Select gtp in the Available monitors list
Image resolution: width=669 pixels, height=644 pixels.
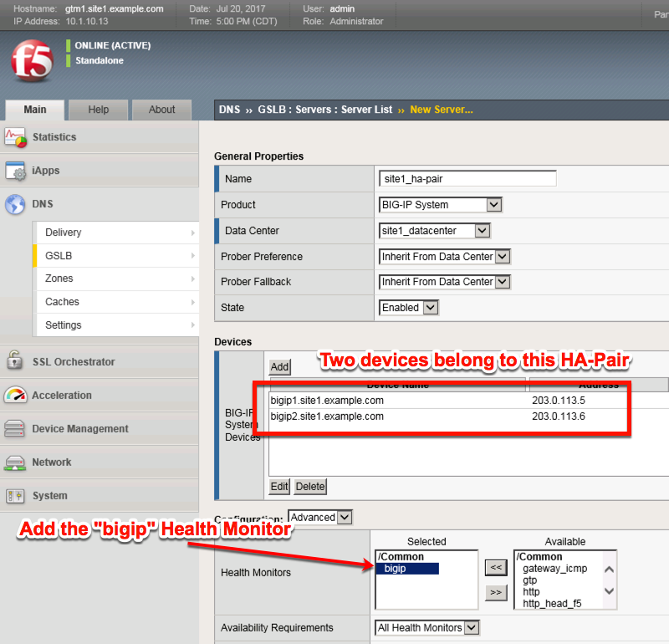click(x=530, y=580)
